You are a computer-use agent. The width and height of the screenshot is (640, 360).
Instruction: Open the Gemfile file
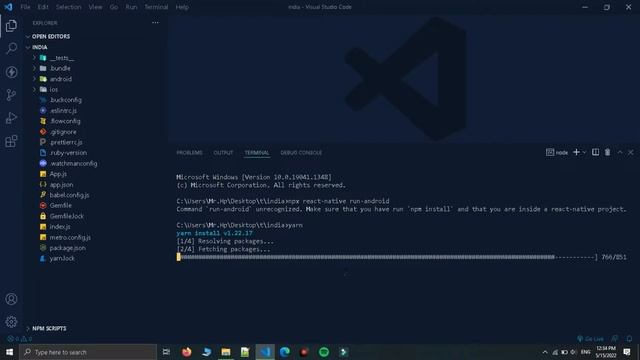[60, 205]
